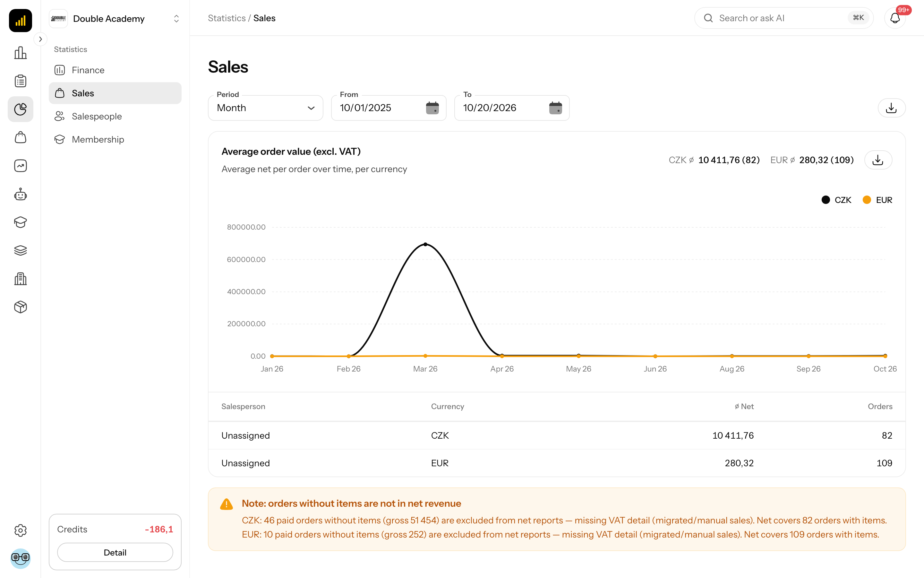Download the full Sales page report
This screenshot has width=924, height=578.
(892, 108)
